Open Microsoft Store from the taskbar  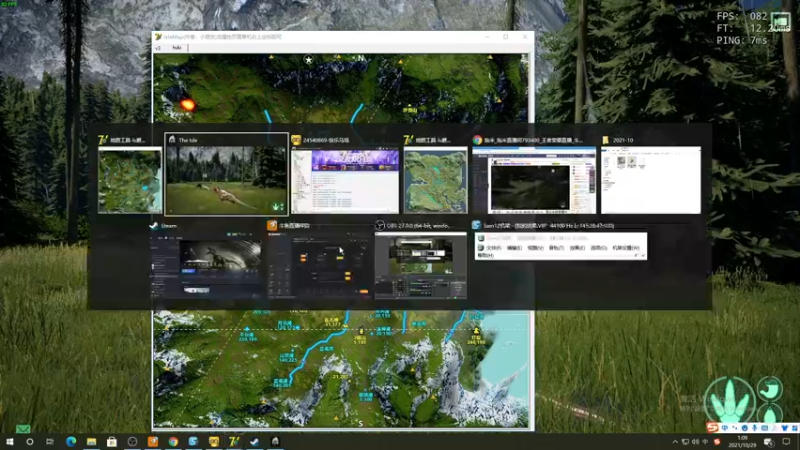click(112, 442)
